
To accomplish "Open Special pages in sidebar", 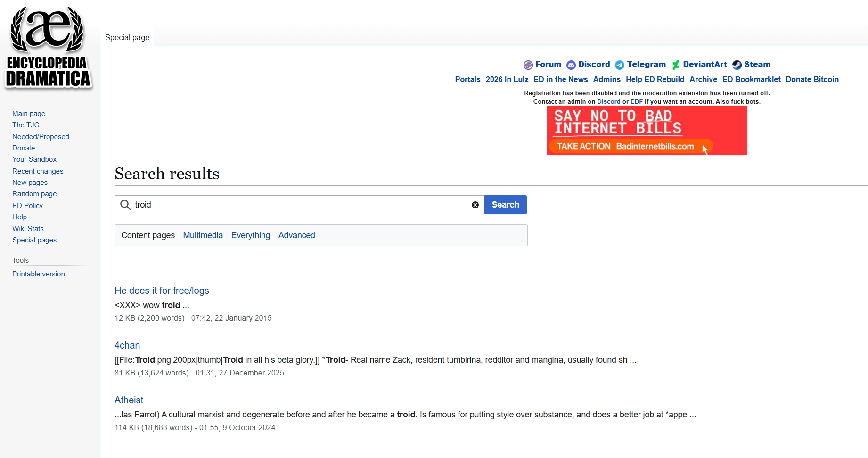I will click(x=34, y=240).
